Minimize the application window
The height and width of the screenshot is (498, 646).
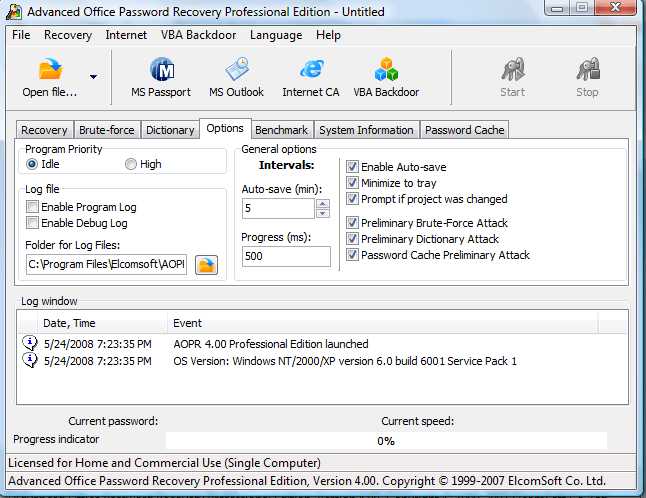pyautogui.click(x=557, y=8)
